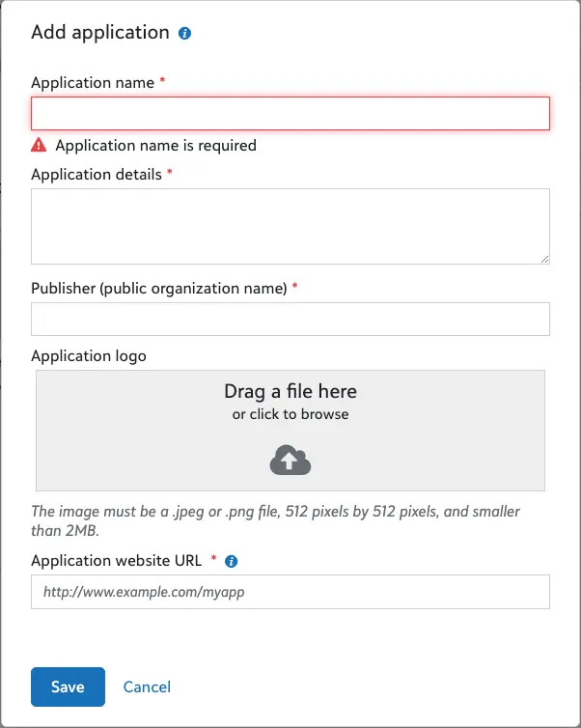The height and width of the screenshot is (728, 581).
Task: Click the "Drag a file here" heading
Action: click(290, 391)
